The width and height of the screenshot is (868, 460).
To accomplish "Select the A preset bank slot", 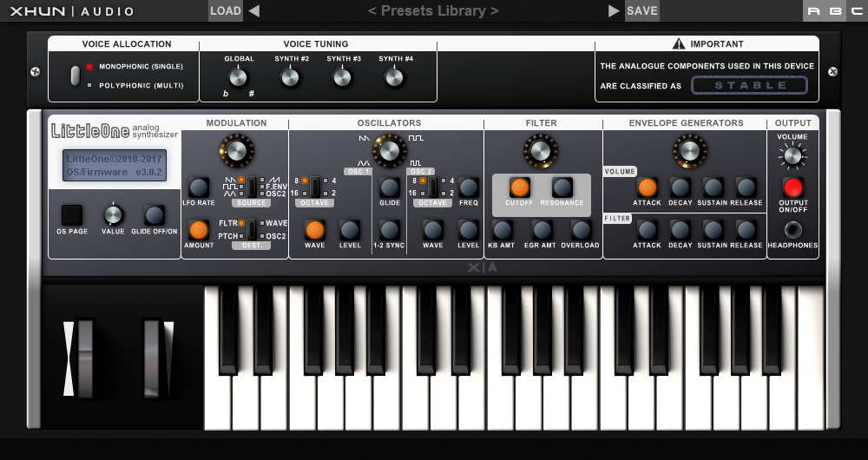I will [x=813, y=11].
